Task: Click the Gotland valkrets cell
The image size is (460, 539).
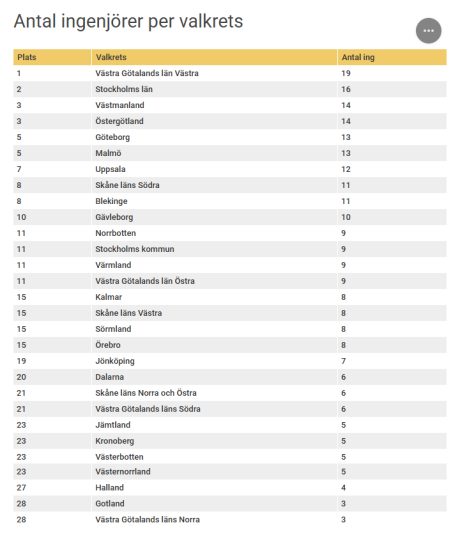Action: click(x=214, y=504)
